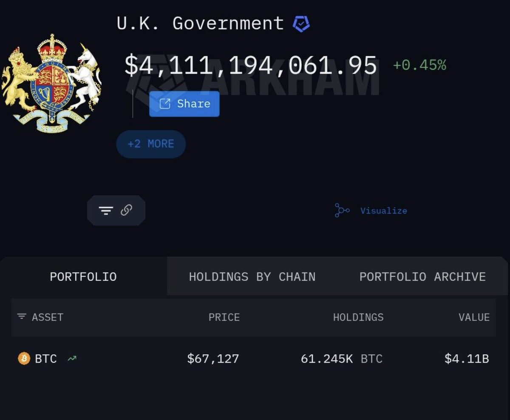This screenshot has height=420, width=510.
Task: Select the PORTFOLIO tab
Action: [83, 277]
